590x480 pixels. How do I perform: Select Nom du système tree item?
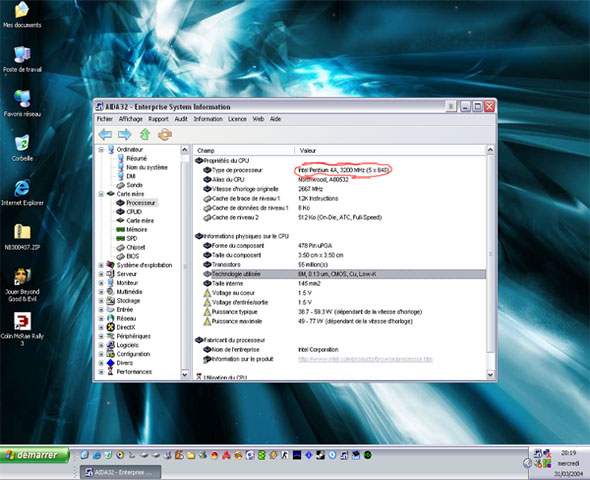(x=147, y=167)
